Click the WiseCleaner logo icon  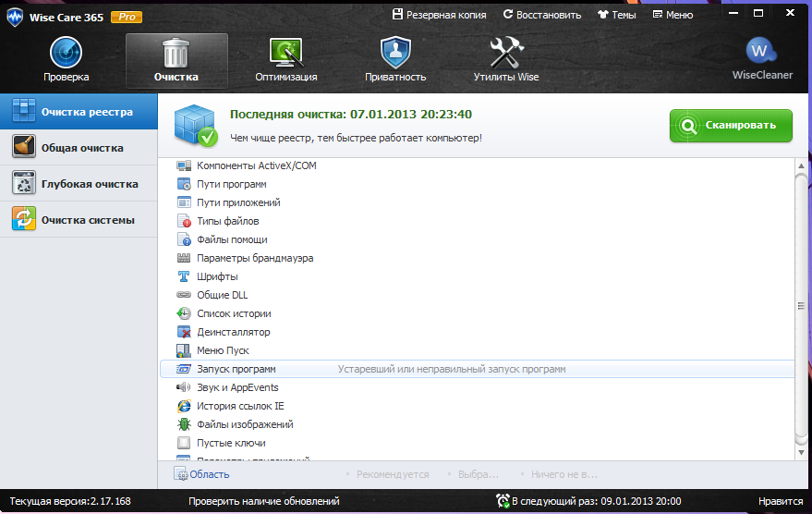tap(761, 51)
